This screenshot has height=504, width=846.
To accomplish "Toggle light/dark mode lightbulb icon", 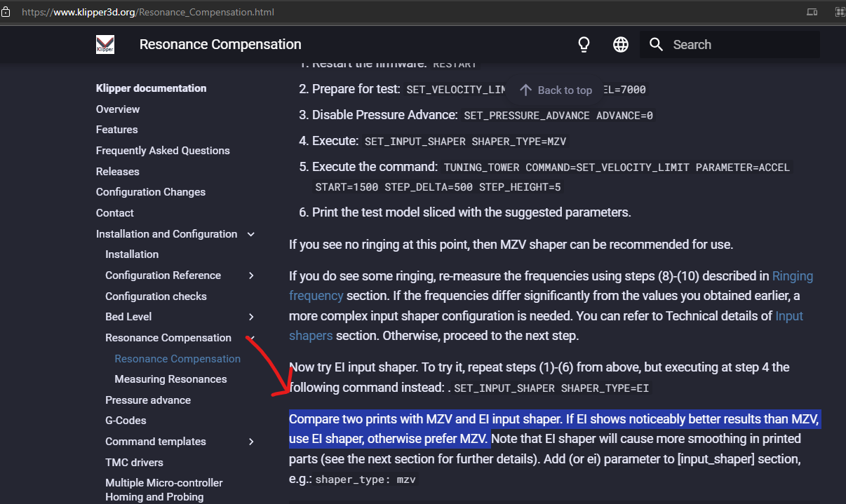I will point(584,45).
